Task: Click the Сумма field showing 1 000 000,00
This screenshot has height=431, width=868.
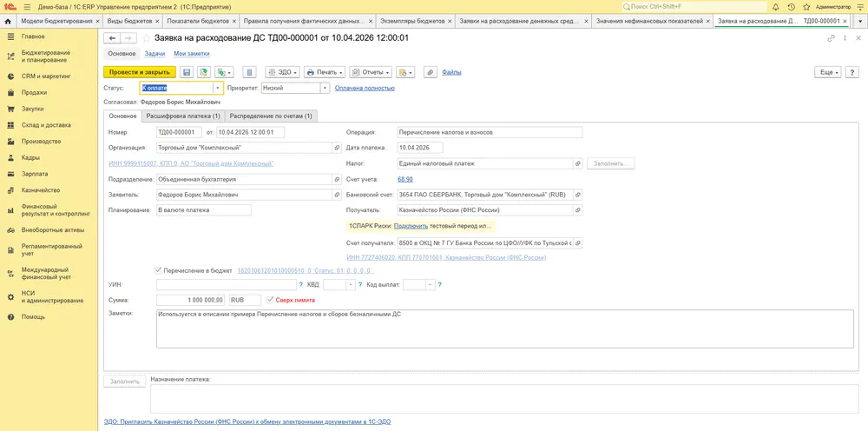Action: (x=191, y=300)
